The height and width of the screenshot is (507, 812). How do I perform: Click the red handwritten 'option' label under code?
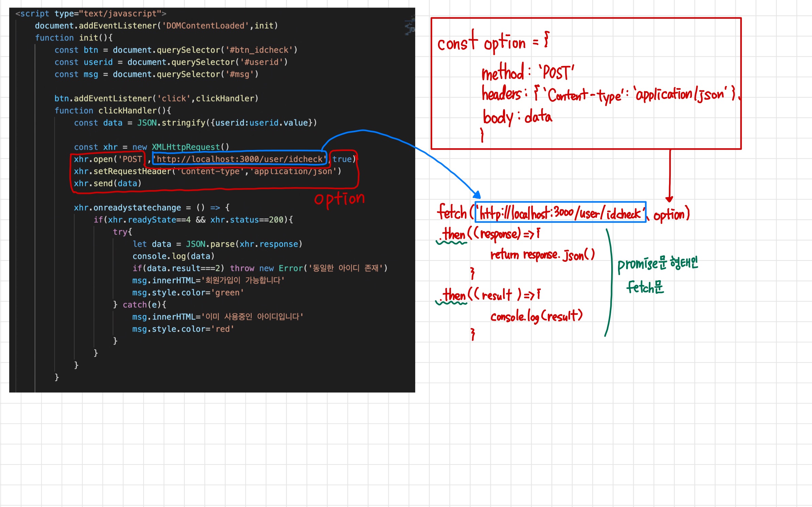[339, 199]
